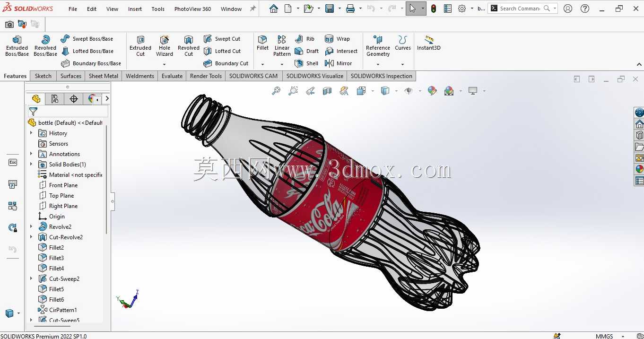
Task: Pick the Boundary Boss/Base tool
Action: pos(91,63)
